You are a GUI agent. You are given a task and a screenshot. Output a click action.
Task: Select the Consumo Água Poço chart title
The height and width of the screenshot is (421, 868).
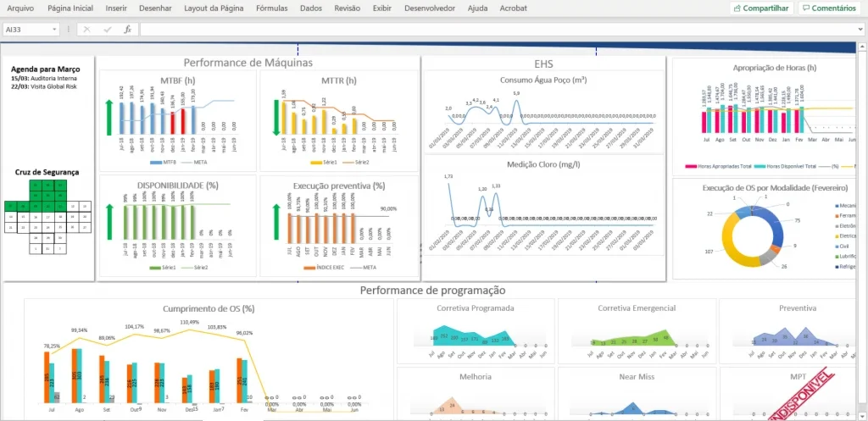[x=543, y=80]
